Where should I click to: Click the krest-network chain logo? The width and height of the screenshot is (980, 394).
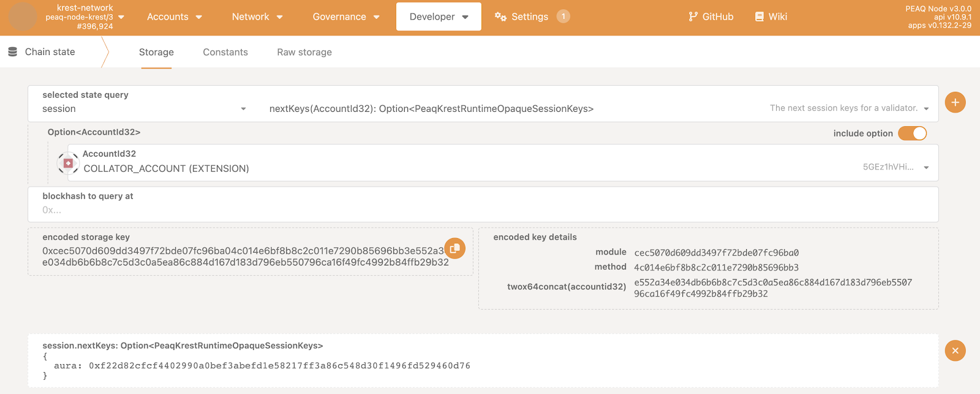[23, 17]
